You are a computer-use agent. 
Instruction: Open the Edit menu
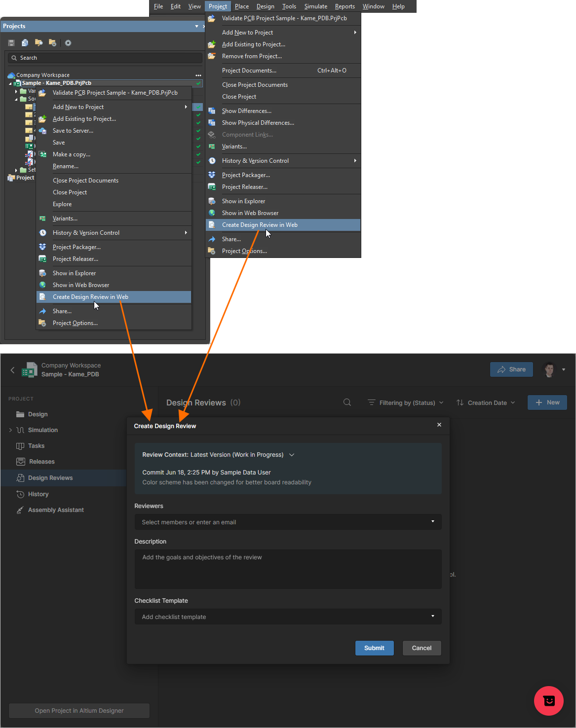[176, 6]
